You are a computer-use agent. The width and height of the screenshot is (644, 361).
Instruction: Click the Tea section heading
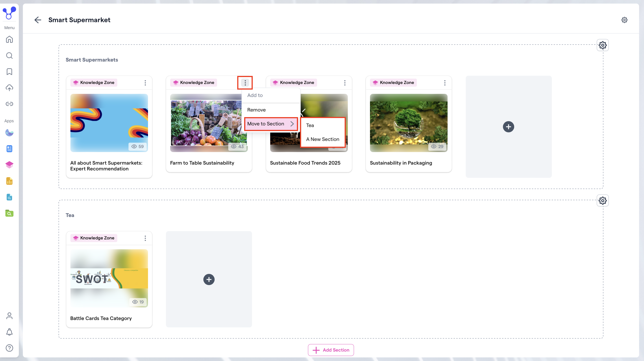click(x=70, y=215)
